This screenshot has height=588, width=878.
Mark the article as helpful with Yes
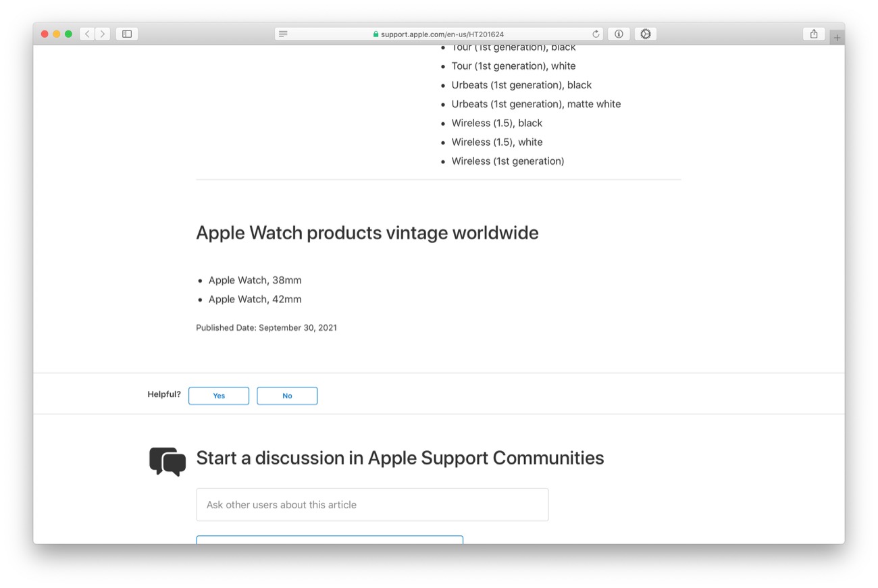pos(218,396)
